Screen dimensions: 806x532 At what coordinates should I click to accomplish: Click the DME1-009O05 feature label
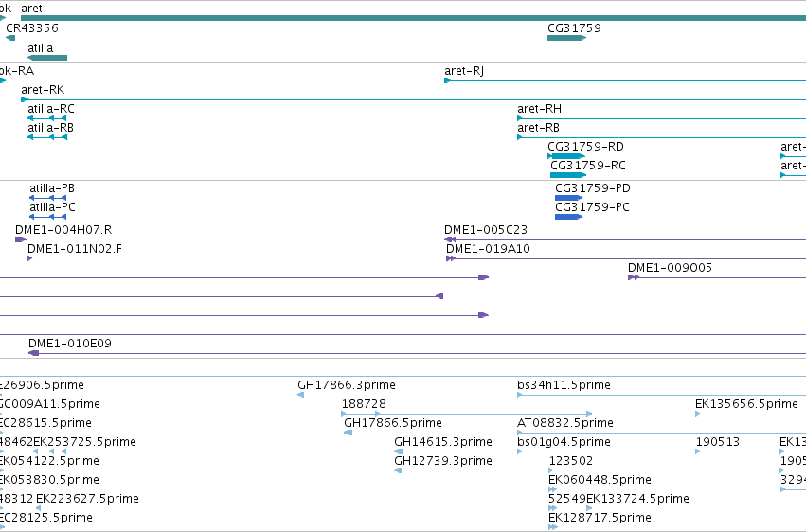[670, 268]
